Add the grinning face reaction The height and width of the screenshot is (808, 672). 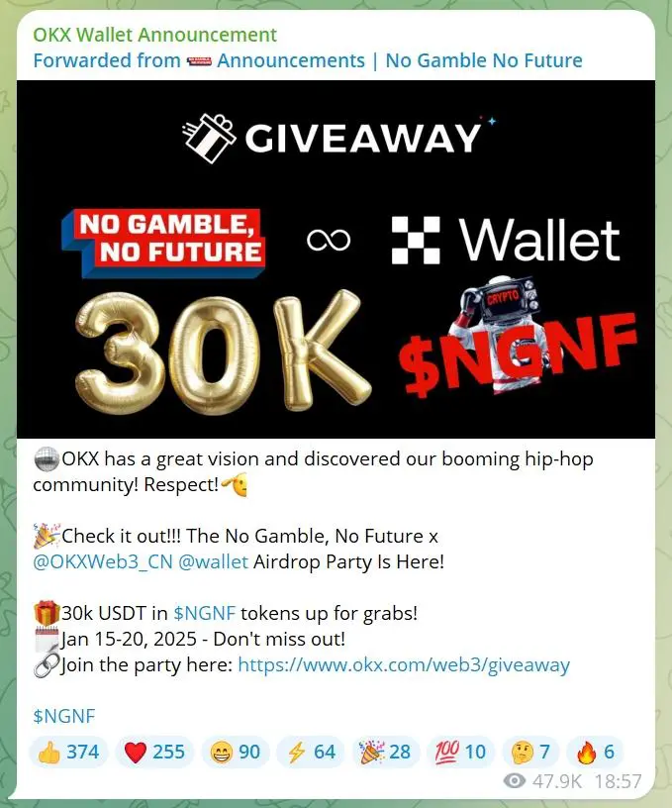(x=235, y=752)
